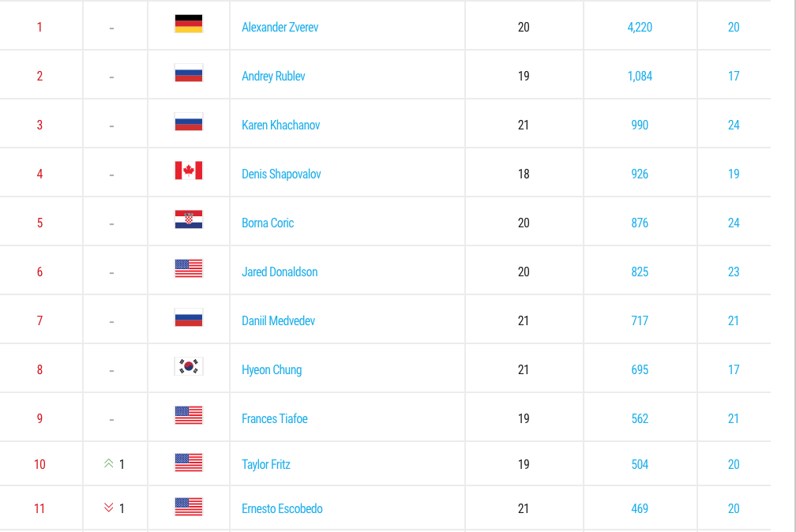The image size is (796, 532).
Task: Go to Hyeon Chung's profile
Action: point(272,370)
